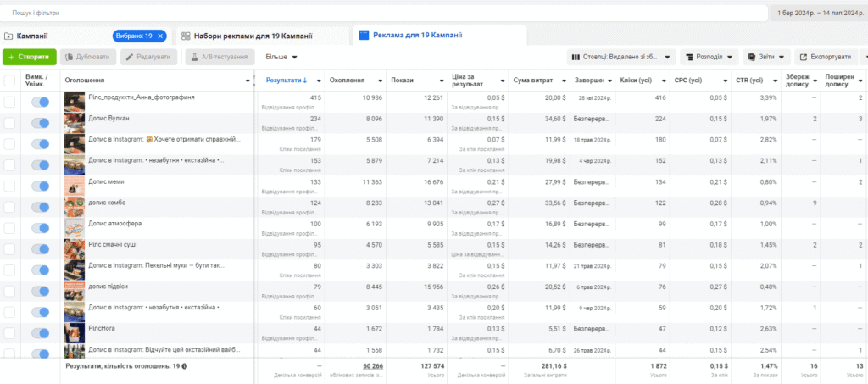Click the info icon beside ads count
The width and height of the screenshot is (868, 384).
[x=184, y=365]
